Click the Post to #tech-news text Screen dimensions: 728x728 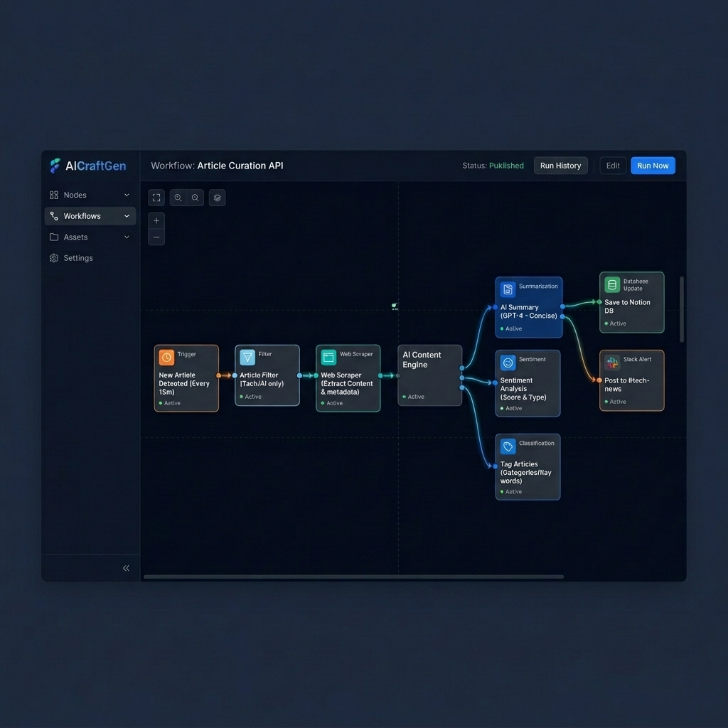point(626,385)
